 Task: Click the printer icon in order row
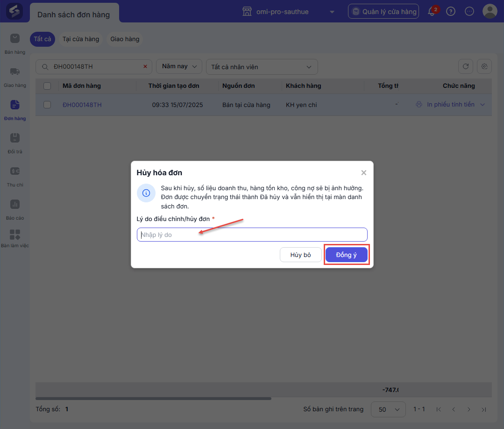(x=419, y=105)
